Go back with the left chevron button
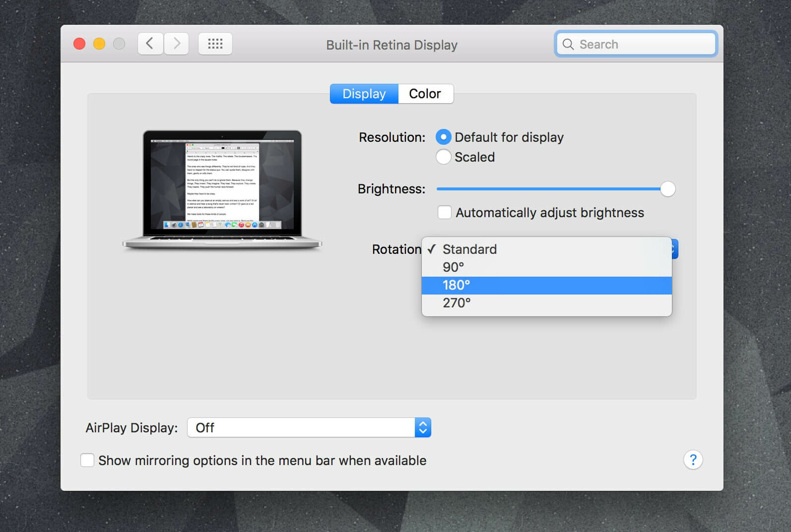This screenshot has width=791, height=532. coord(150,44)
